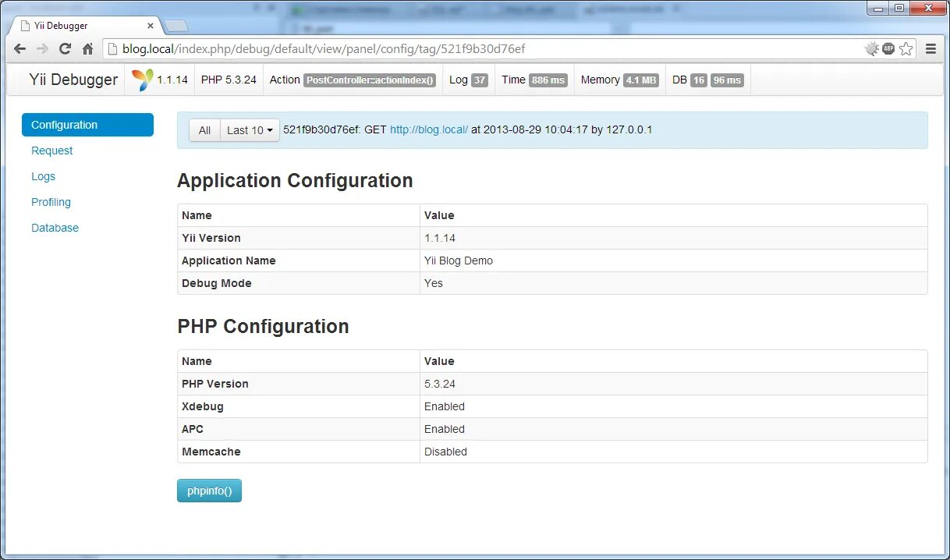Click the PHP Version value 5.3.24
Image resolution: width=950 pixels, height=560 pixels.
[x=440, y=384]
